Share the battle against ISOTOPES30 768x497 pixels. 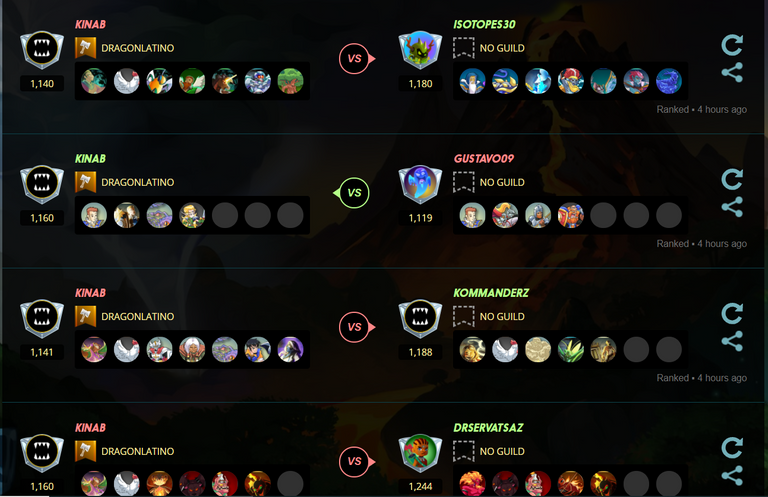[x=732, y=72]
